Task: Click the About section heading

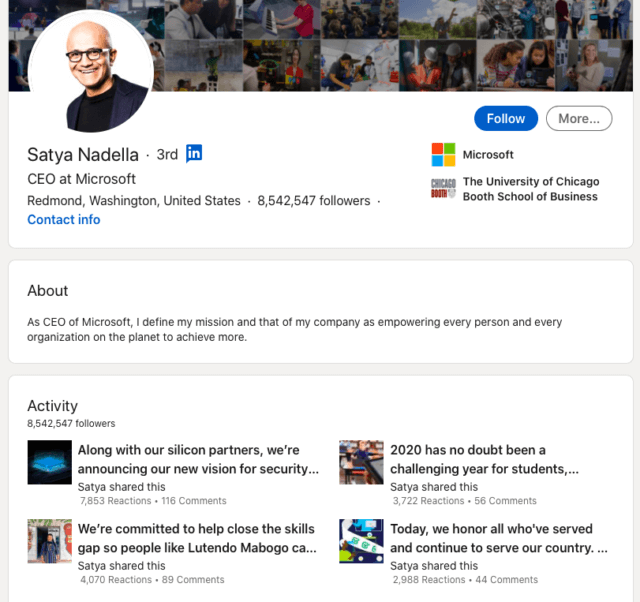Action: pyautogui.click(x=47, y=291)
